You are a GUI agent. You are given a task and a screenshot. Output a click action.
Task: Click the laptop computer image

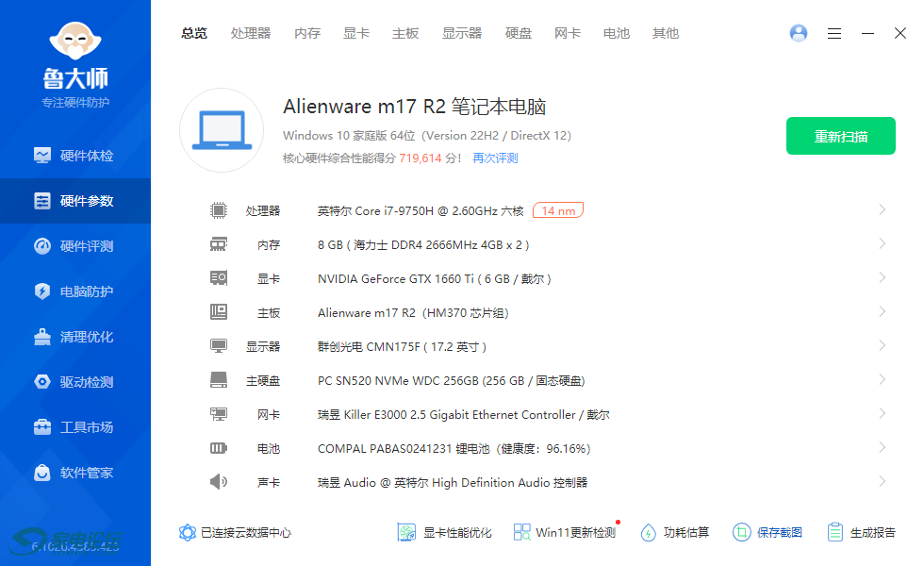coord(222,130)
